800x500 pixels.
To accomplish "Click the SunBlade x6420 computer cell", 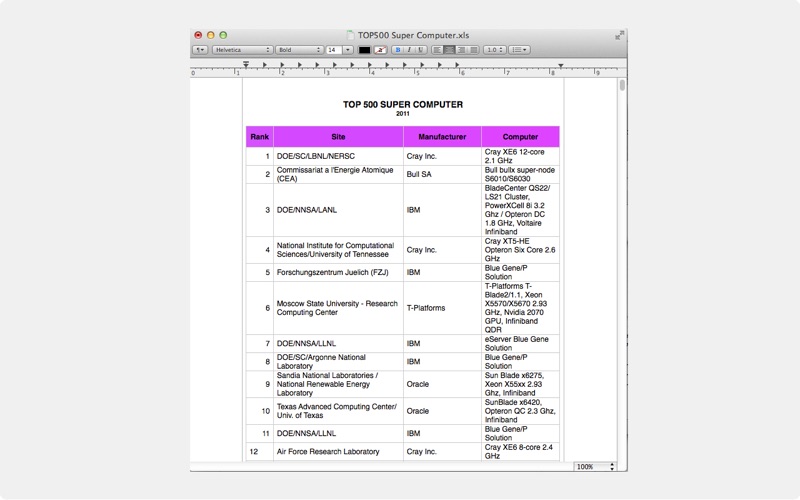I will point(520,411).
